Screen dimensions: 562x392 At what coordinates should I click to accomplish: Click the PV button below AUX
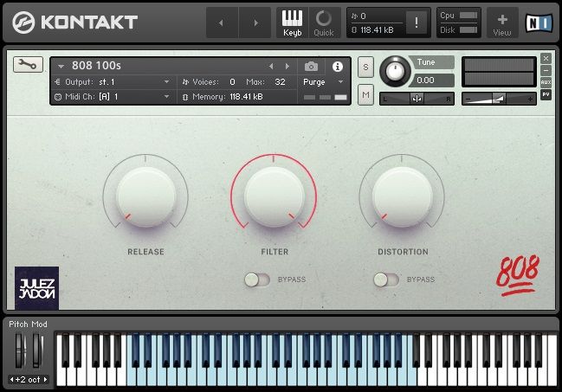point(546,93)
